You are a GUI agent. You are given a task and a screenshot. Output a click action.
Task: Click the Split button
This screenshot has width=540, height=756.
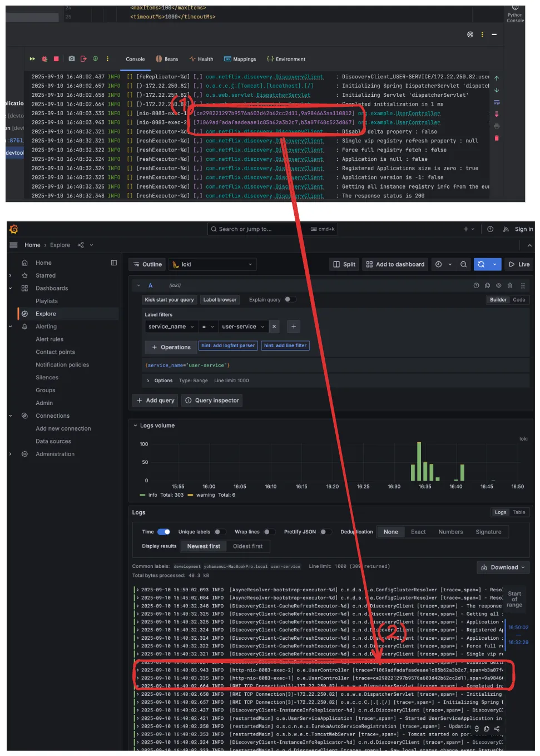(x=344, y=264)
